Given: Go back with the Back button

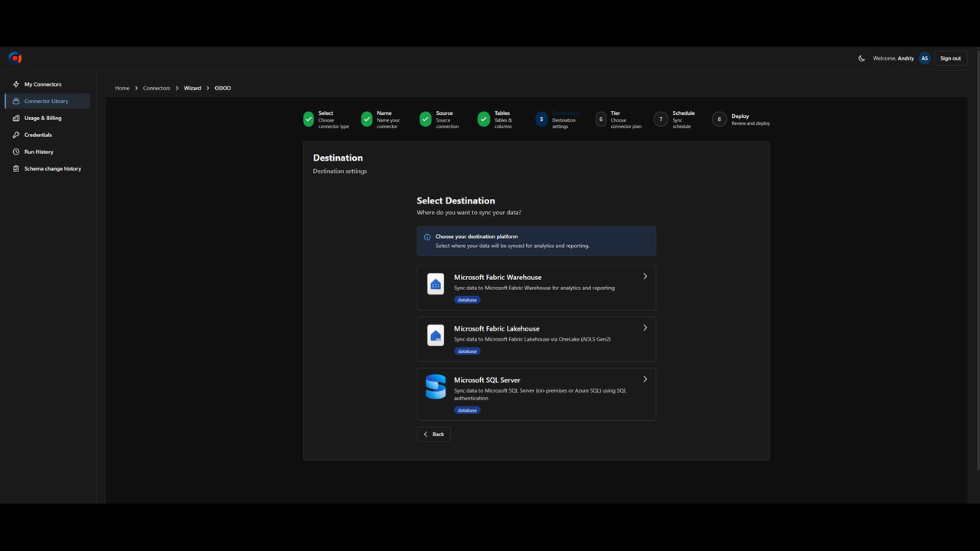Looking at the screenshot, I should coord(434,434).
